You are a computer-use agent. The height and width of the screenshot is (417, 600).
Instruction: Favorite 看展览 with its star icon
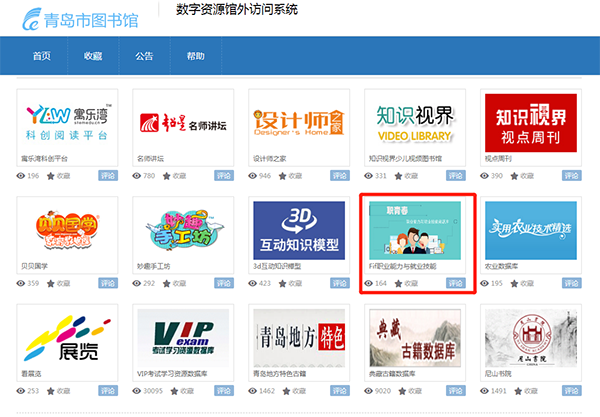tap(51, 391)
